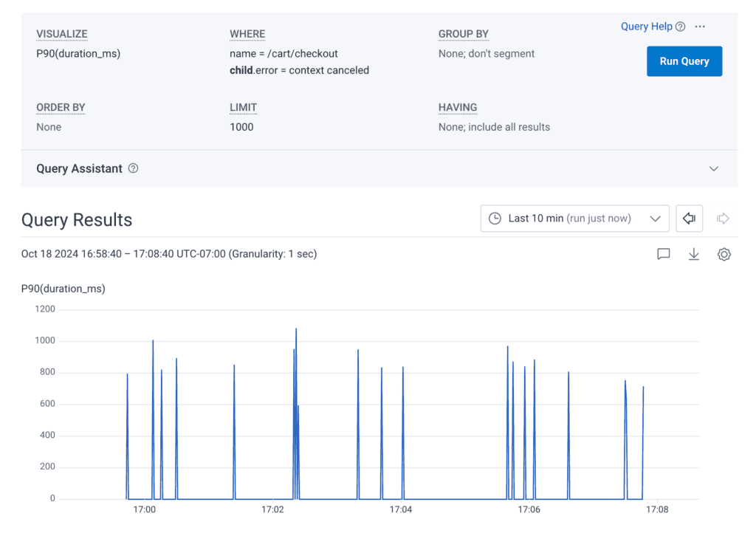Step forward to the next time range
Viewport: 756px width, 536px height.
(723, 219)
